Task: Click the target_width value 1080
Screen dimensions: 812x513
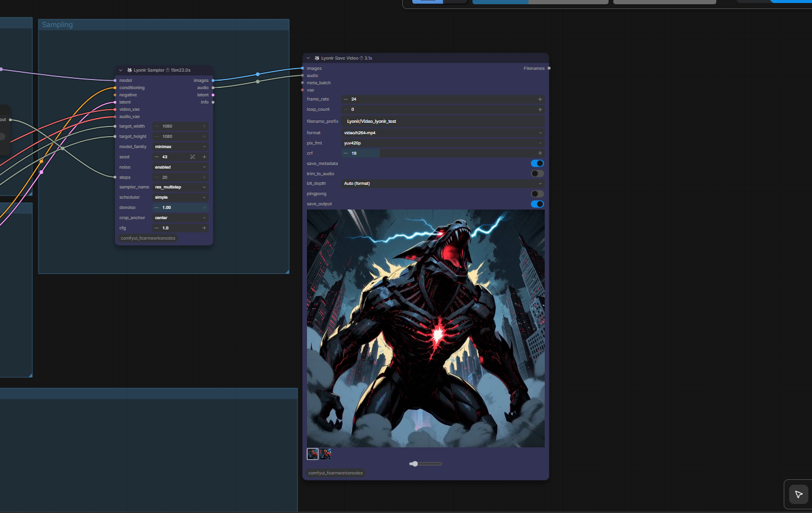Action: click(x=167, y=126)
